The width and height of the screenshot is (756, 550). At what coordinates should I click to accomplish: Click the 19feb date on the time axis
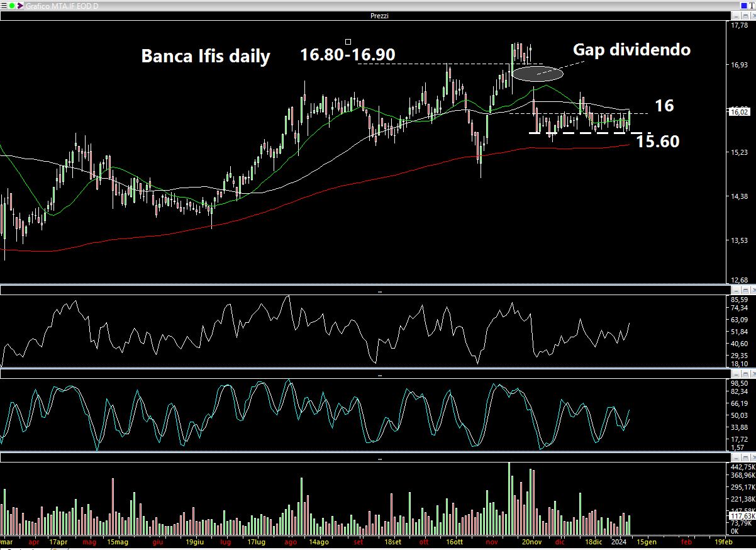[723, 541]
